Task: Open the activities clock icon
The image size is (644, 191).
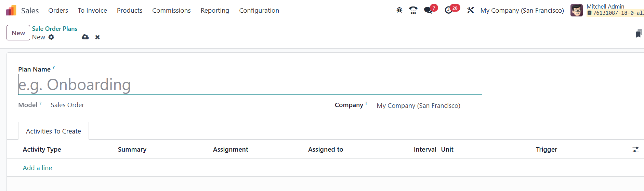Action: point(448,10)
